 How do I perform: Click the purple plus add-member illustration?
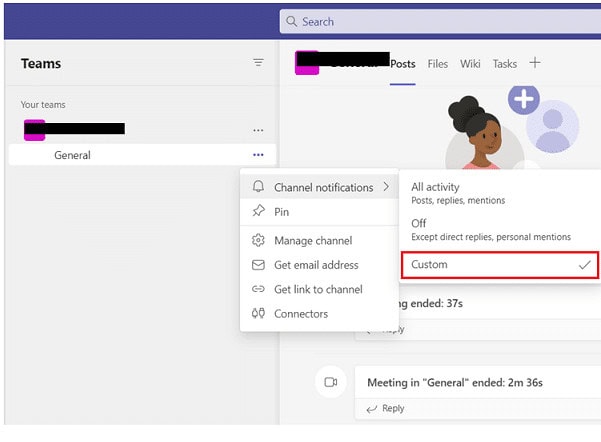(x=524, y=99)
